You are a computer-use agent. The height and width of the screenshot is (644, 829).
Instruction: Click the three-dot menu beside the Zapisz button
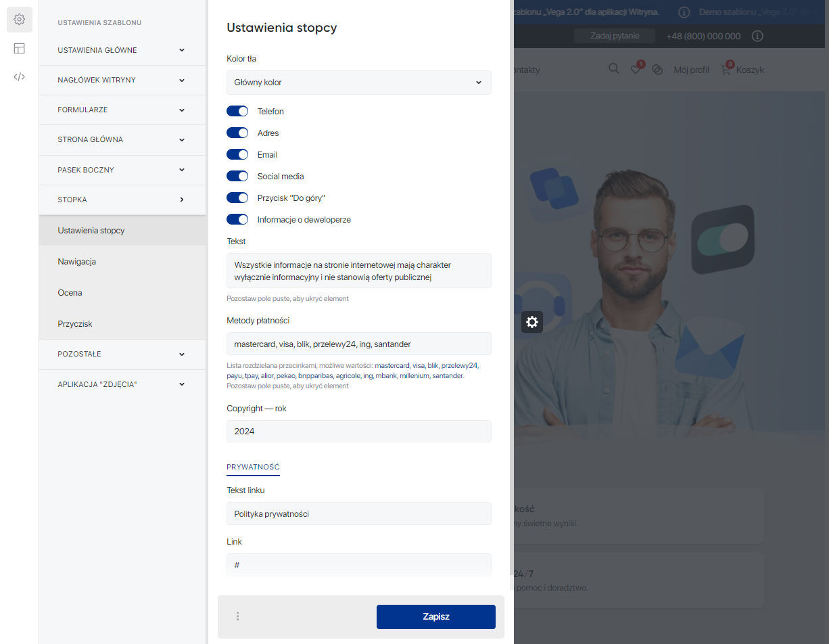pos(237,616)
